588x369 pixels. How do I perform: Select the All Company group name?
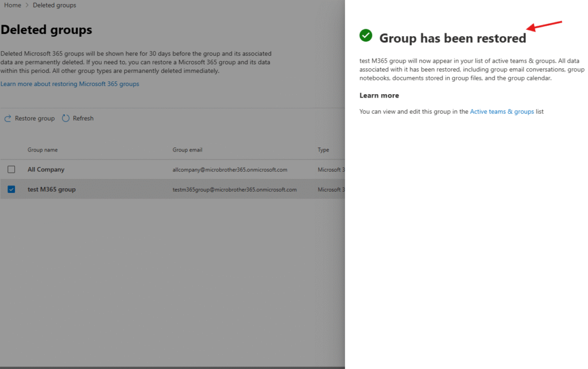tap(46, 170)
